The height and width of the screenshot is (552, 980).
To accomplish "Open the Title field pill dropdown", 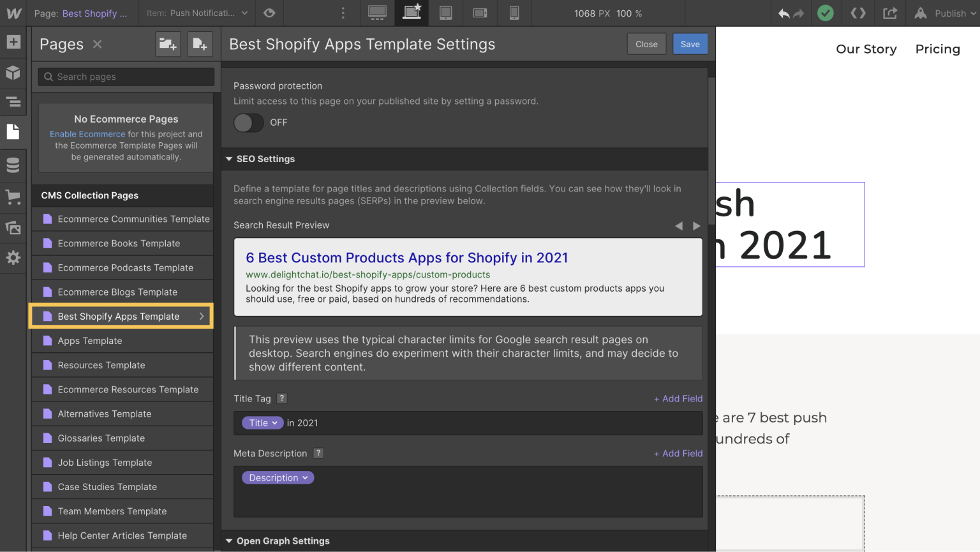I will tap(262, 423).
